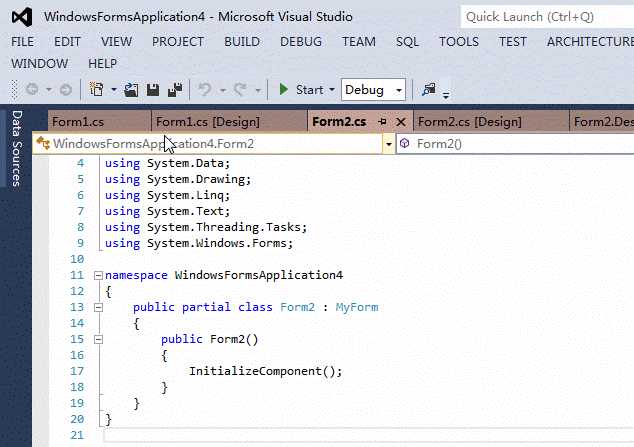Pin the Form2.cs tab
This screenshot has height=447, width=634.
[382, 122]
